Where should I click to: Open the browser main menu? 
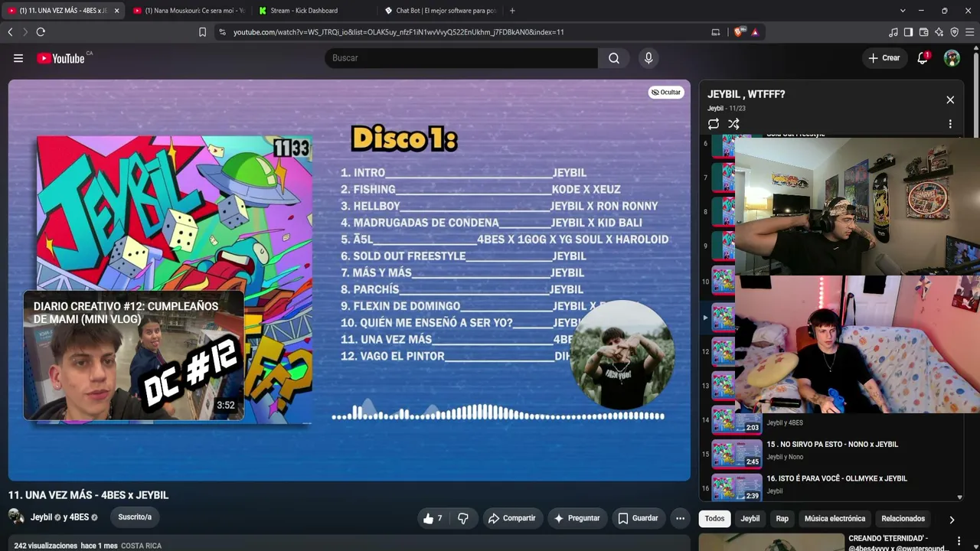click(970, 32)
